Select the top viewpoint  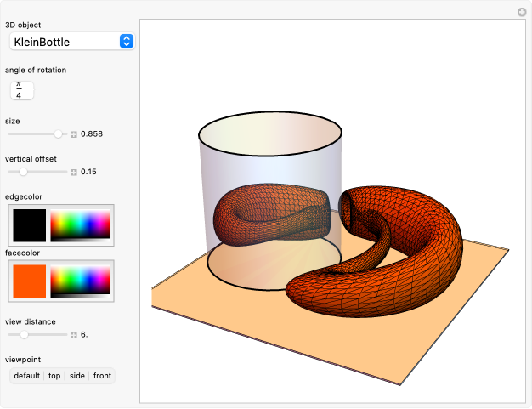(x=54, y=376)
